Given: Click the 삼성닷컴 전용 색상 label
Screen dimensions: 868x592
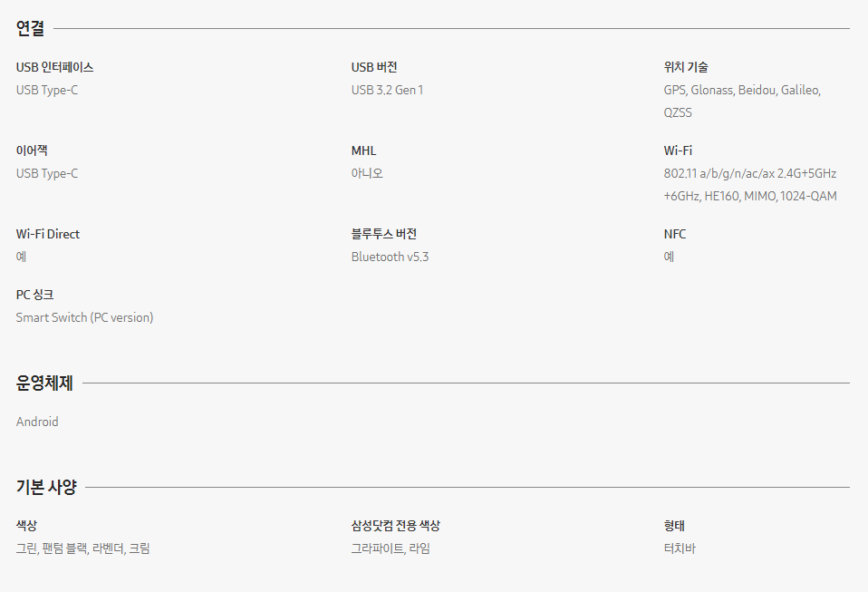Looking at the screenshot, I should tap(395, 526).
